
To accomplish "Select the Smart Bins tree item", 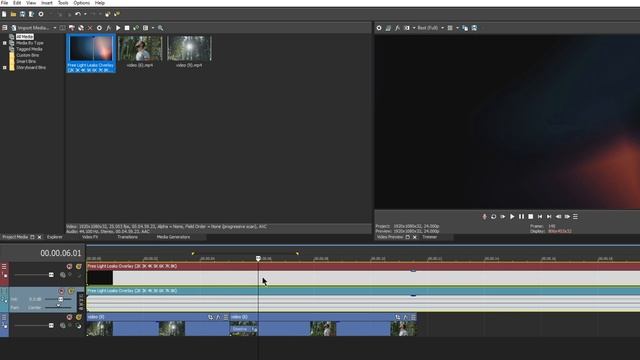I will point(26,61).
